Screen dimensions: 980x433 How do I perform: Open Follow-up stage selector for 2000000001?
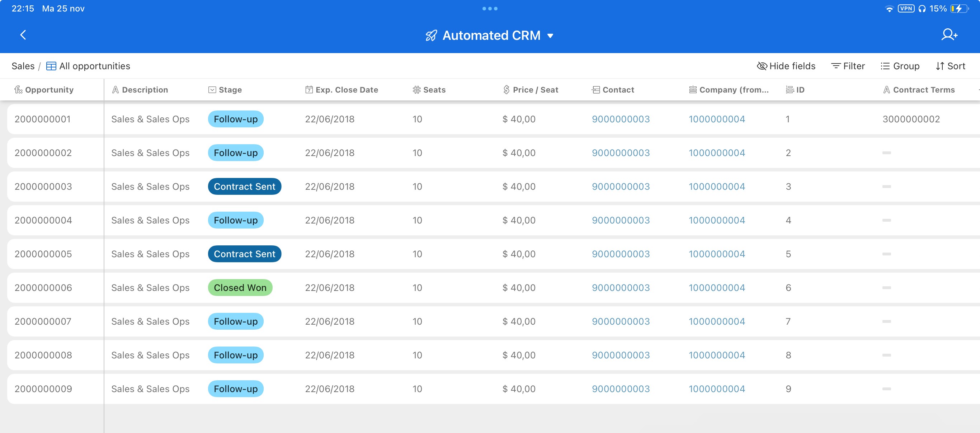click(235, 119)
